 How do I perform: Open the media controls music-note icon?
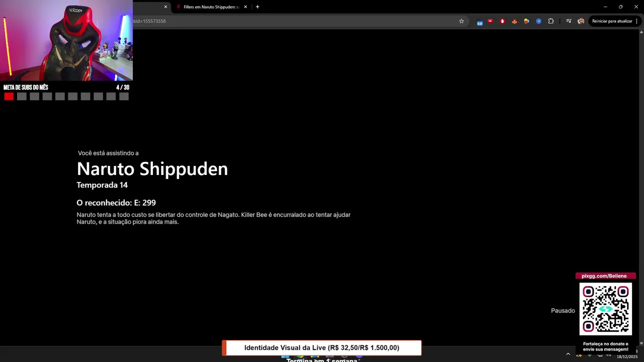pyautogui.click(x=569, y=21)
